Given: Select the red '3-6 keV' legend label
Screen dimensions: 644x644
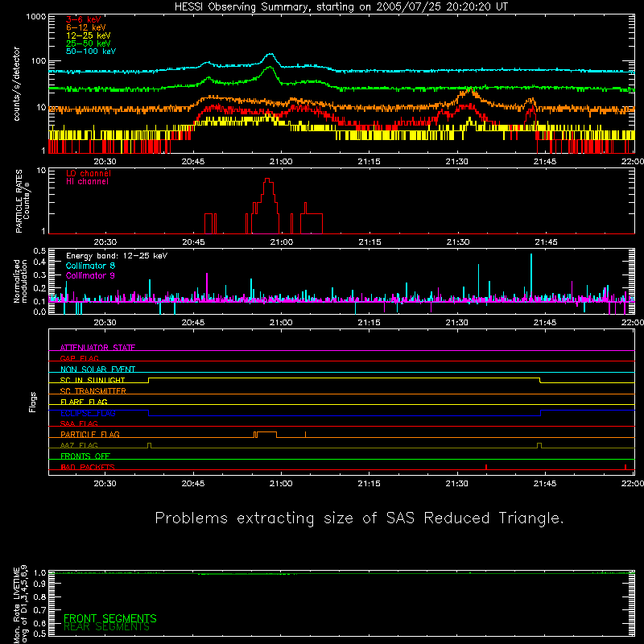Looking at the screenshot, I should tap(84, 19).
